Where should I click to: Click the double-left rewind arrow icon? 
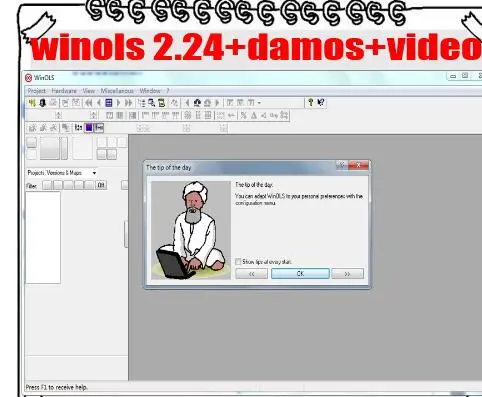89,103
